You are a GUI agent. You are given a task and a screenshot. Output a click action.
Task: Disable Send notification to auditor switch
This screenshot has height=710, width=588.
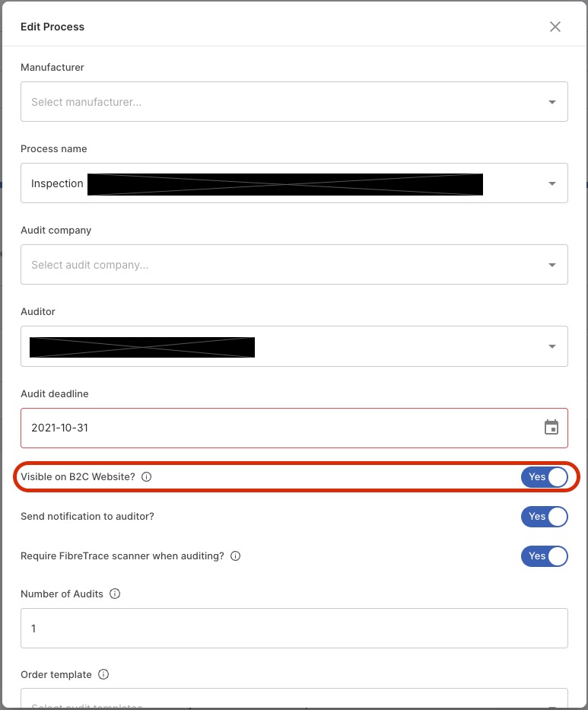point(544,517)
